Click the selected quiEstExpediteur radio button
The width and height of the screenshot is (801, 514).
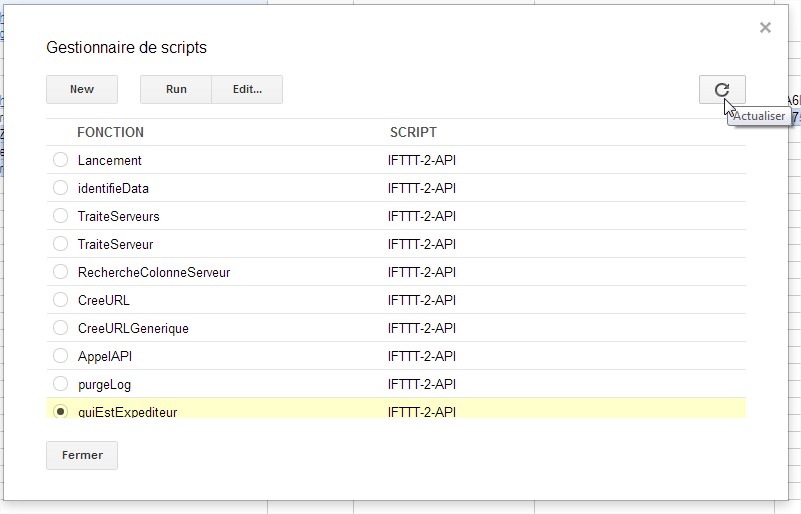click(x=61, y=411)
